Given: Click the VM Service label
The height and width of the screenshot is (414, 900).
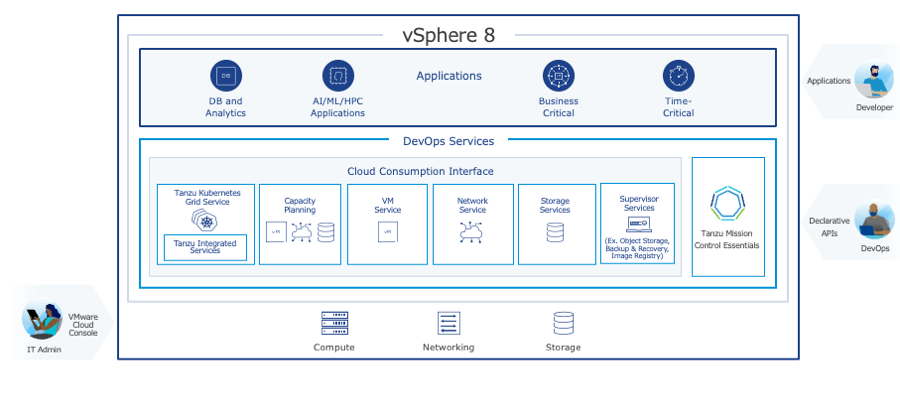Looking at the screenshot, I should pyautogui.click(x=387, y=206).
